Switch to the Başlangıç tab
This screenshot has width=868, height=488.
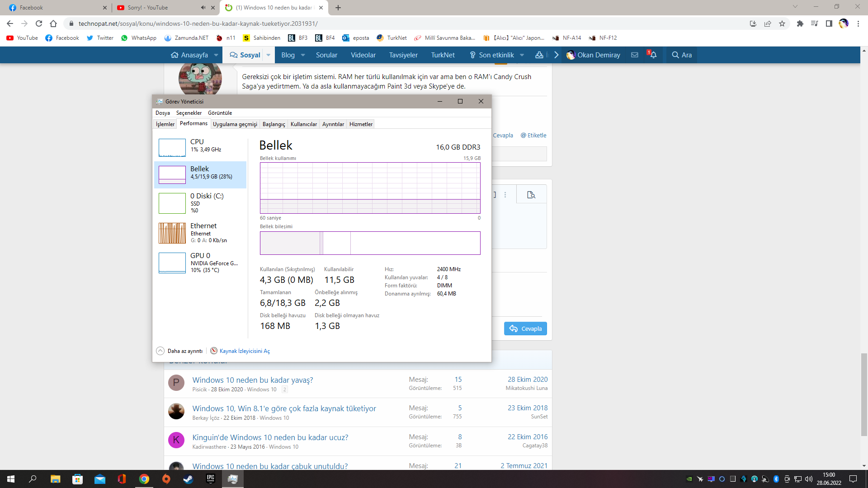[x=274, y=124]
